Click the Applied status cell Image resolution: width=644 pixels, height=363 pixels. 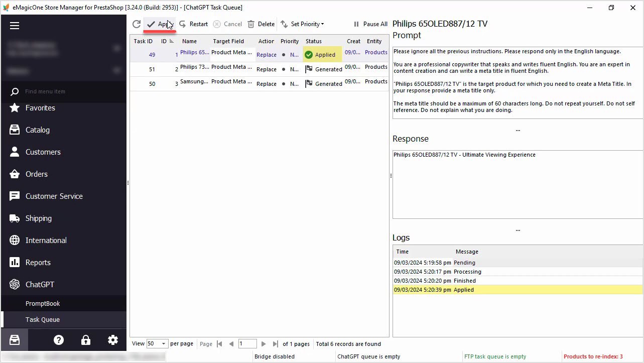[x=322, y=55]
